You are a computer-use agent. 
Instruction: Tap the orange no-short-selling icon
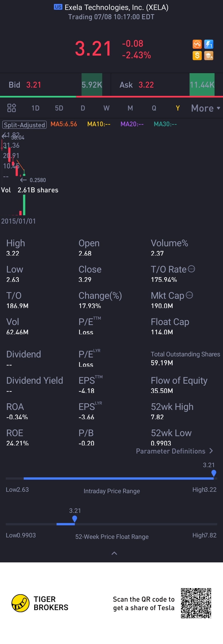point(197,44)
